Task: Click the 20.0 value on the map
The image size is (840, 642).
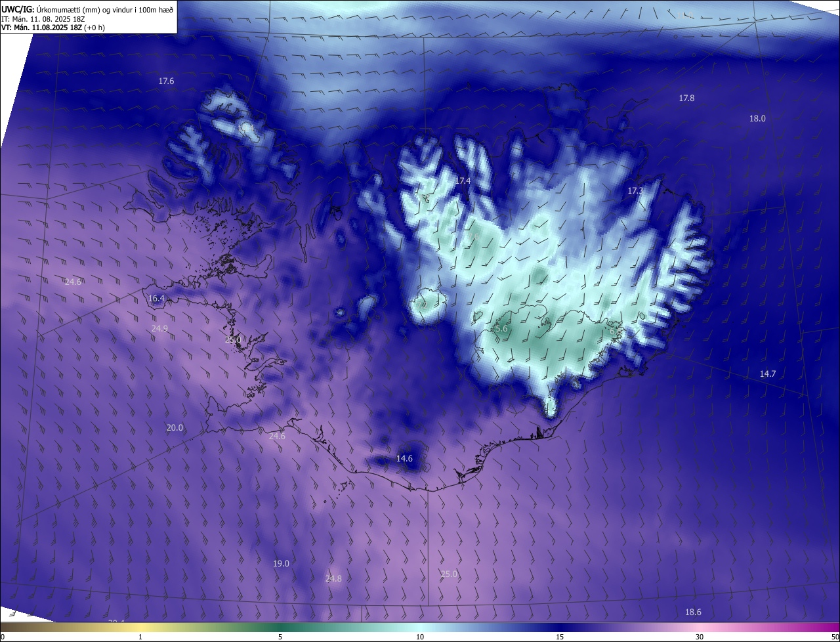Action: click(x=175, y=427)
